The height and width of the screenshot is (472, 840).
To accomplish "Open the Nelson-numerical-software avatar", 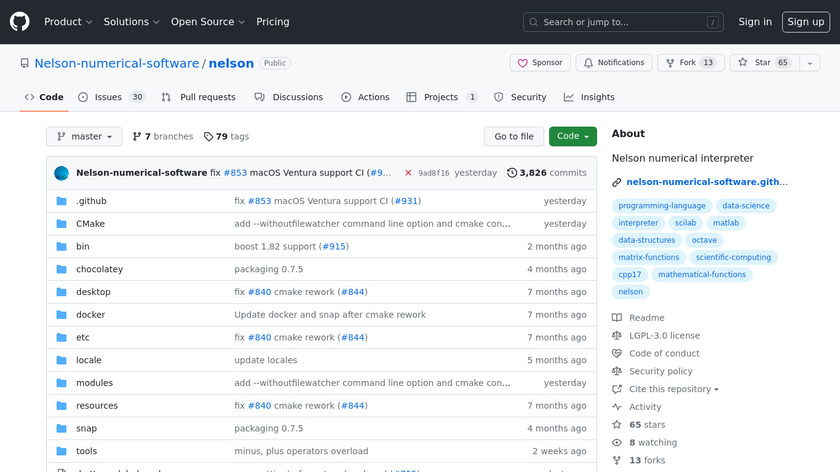I will point(62,173).
